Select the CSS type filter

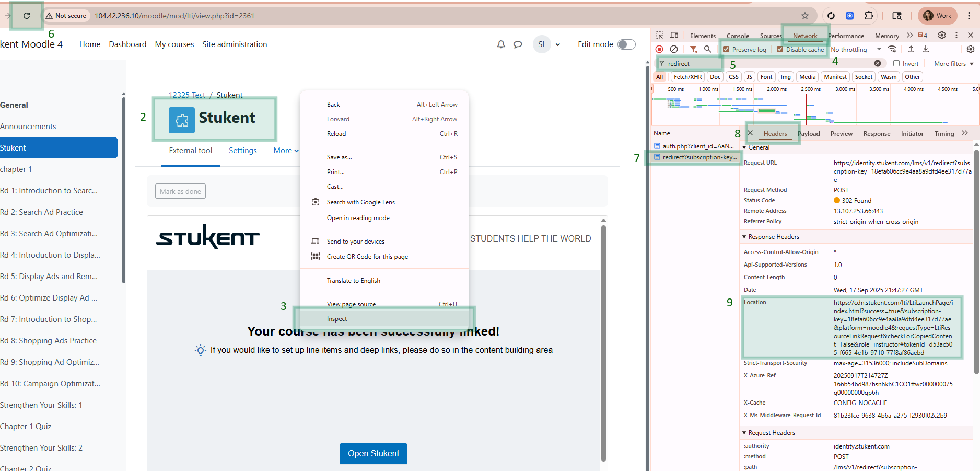[x=733, y=77]
